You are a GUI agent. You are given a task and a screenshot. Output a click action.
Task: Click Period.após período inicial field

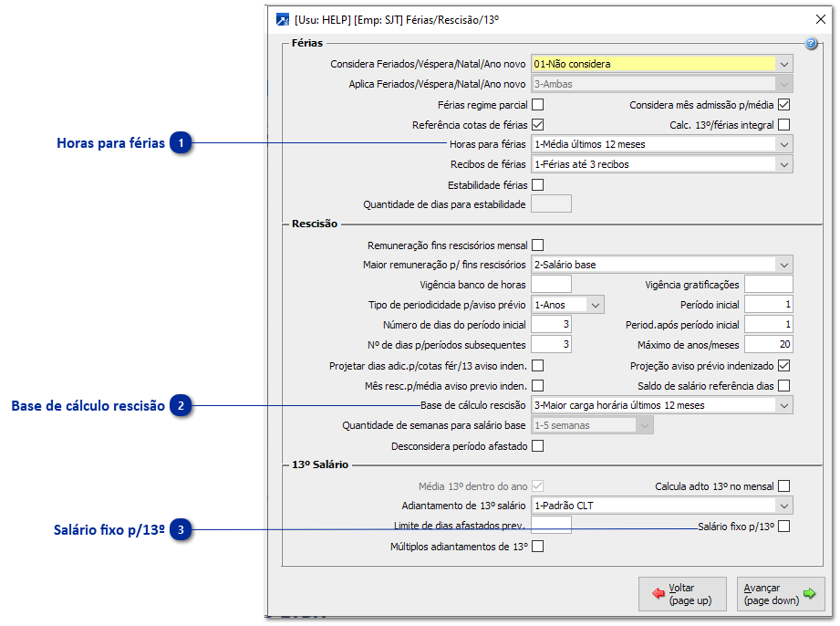pos(768,325)
